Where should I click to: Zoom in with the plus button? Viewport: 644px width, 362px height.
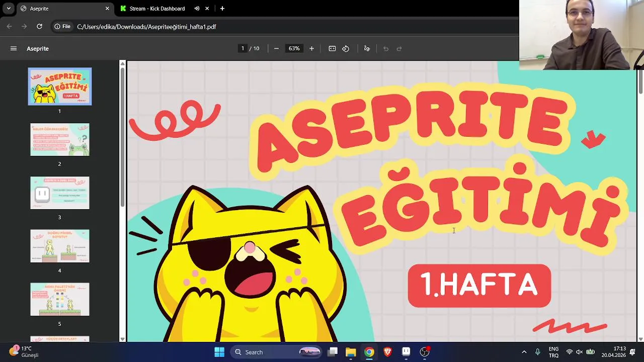tap(311, 49)
